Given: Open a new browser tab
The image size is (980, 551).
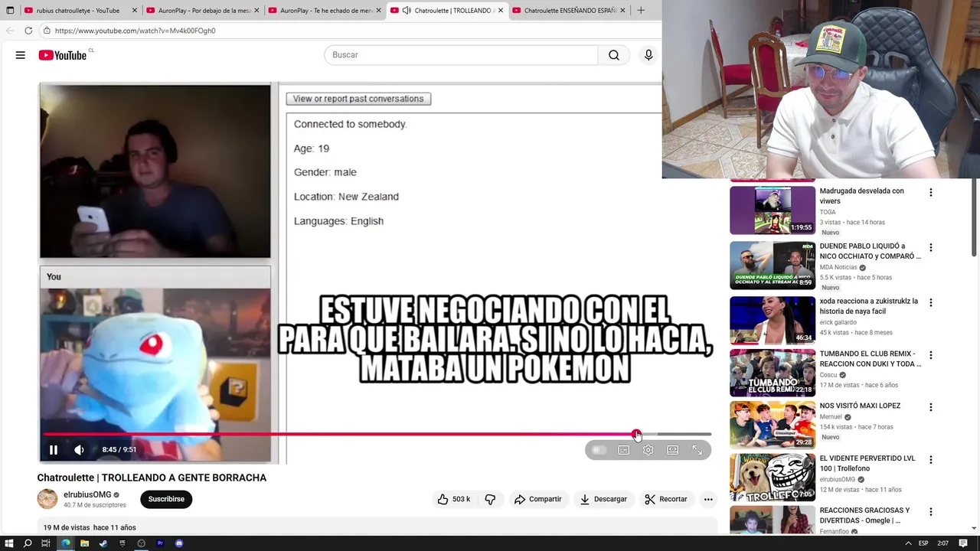Looking at the screenshot, I should click(x=641, y=11).
